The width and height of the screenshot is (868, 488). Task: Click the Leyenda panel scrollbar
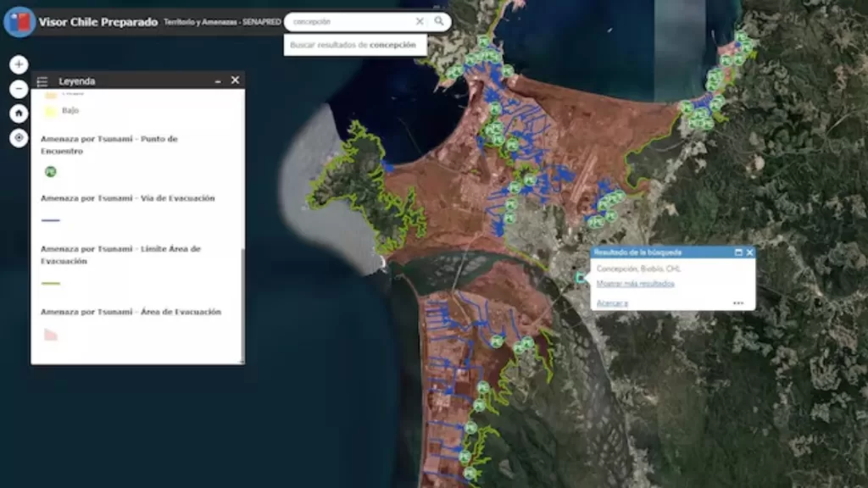pos(242,305)
